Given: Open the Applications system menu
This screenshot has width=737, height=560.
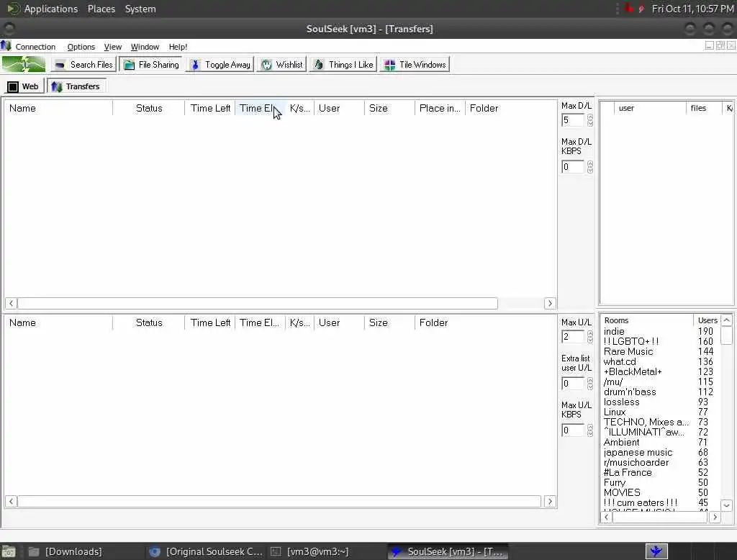Looking at the screenshot, I should (51, 9).
